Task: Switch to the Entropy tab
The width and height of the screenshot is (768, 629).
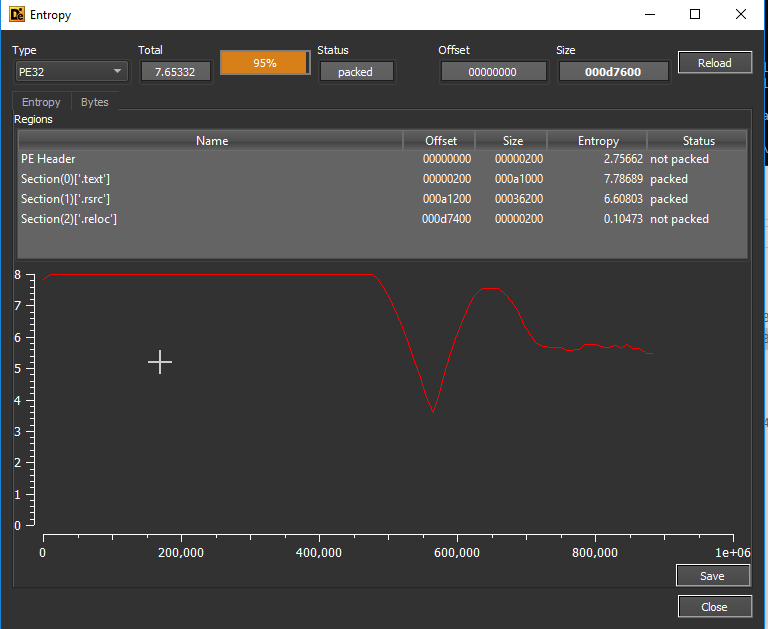Action: [x=42, y=102]
